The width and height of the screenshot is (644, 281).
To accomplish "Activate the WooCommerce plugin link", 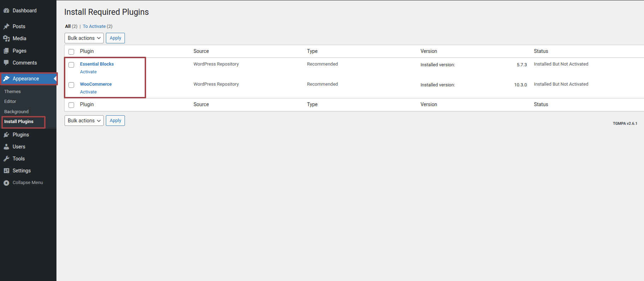I will [88, 92].
